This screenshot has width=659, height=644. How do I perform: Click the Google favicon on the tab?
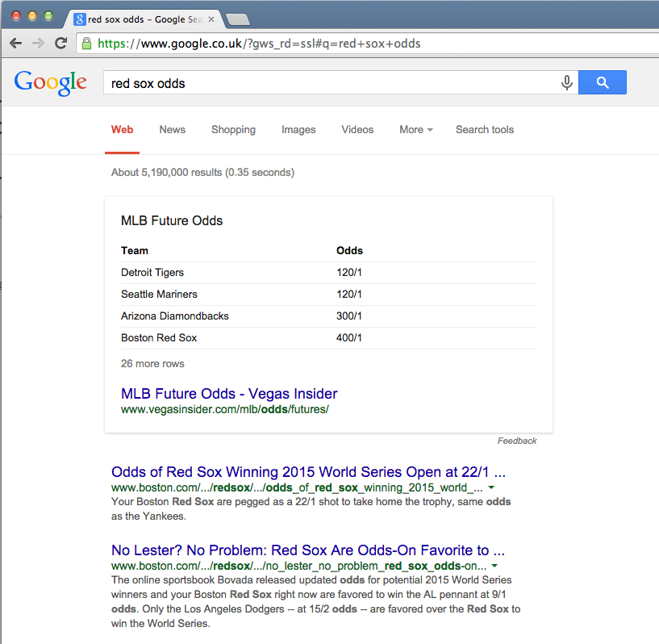[x=79, y=19]
